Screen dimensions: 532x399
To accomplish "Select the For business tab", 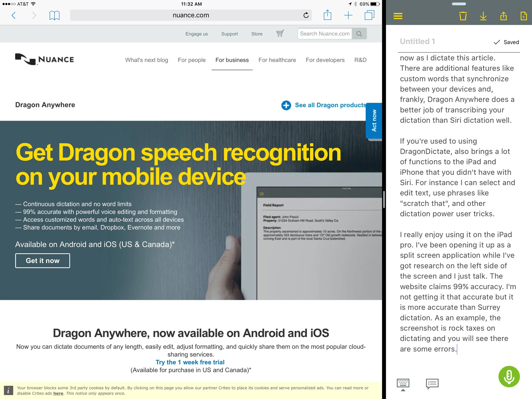I will click(x=232, y=60).
